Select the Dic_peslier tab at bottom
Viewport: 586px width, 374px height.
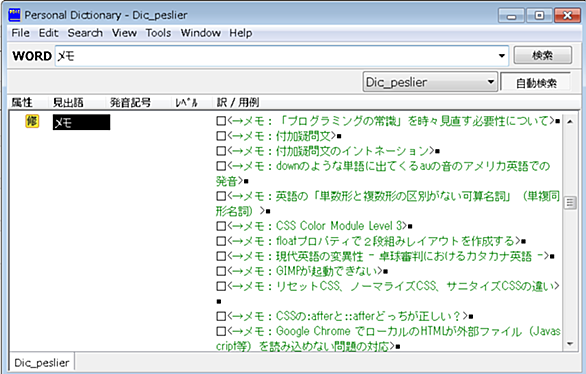42,362
